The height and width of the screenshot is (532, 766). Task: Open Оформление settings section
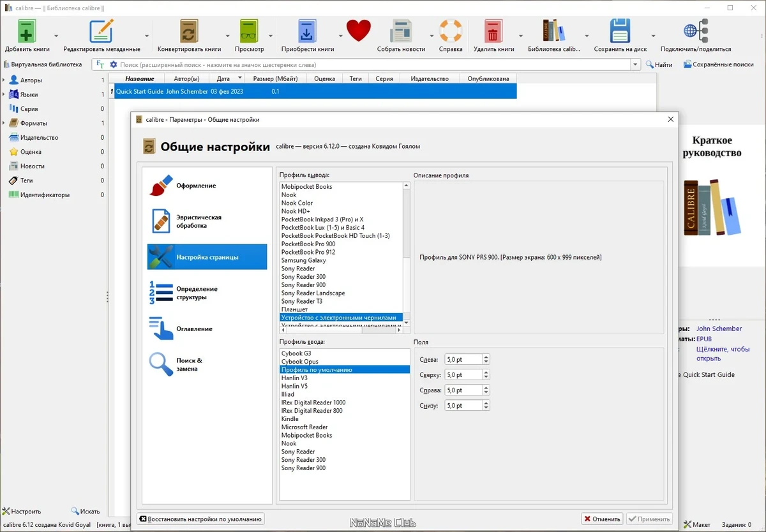click(207, 186)
